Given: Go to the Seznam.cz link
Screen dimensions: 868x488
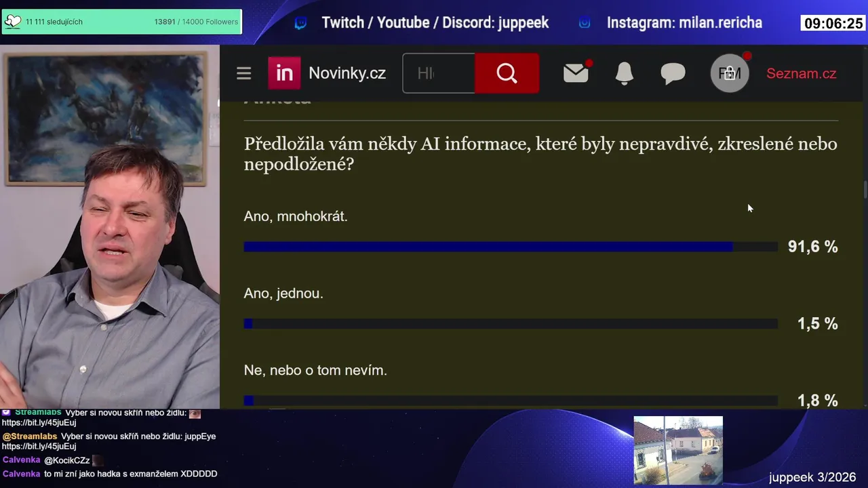Looking at the screenshot, I should [x=801, y=73].
